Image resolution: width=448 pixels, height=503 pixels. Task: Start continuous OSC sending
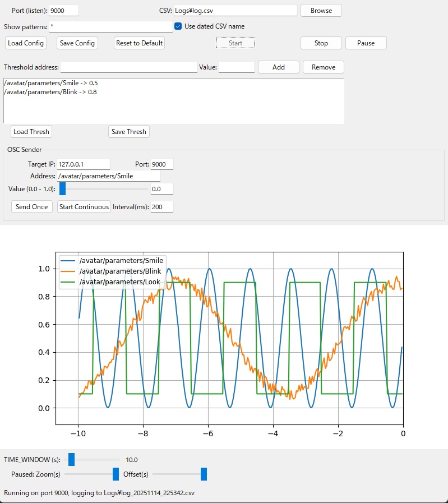point(84,207)
